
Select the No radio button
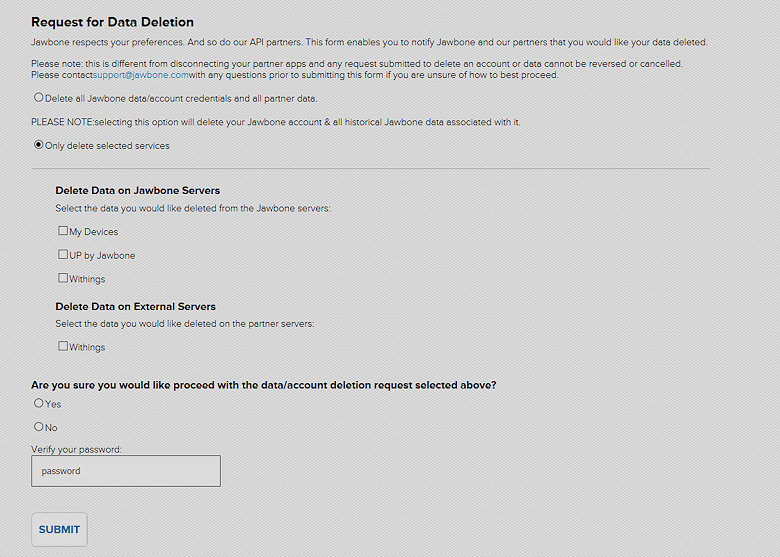(x=38, y=427)
